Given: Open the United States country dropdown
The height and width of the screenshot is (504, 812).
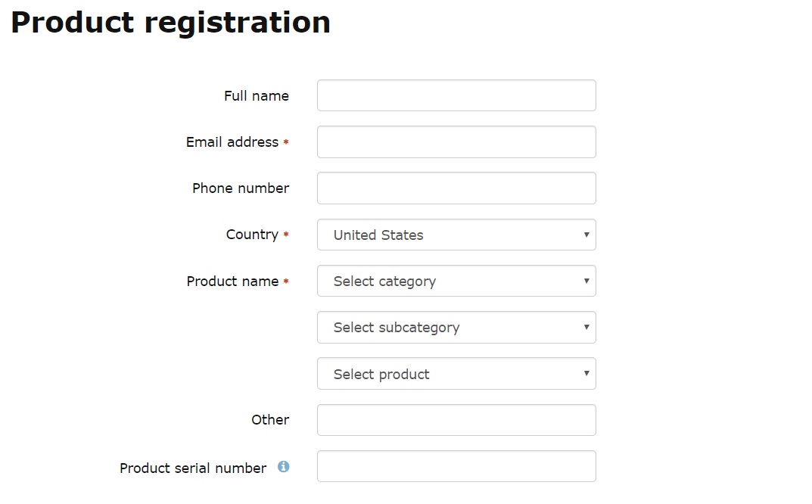Looking at the screenshot, I should pyautogui.click(x=456, y=235).
